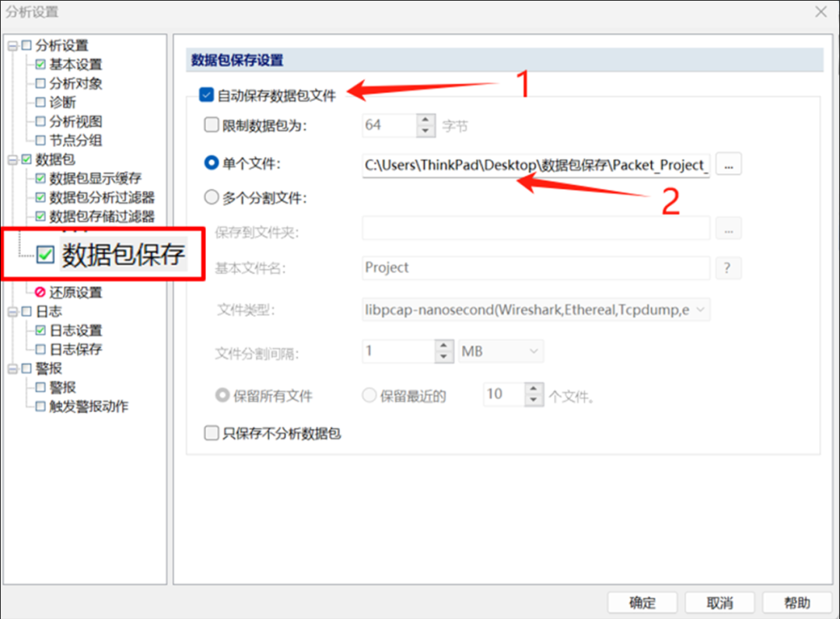Collapse the 警报 tree node
Screen dimensions: 840x619
12,369
